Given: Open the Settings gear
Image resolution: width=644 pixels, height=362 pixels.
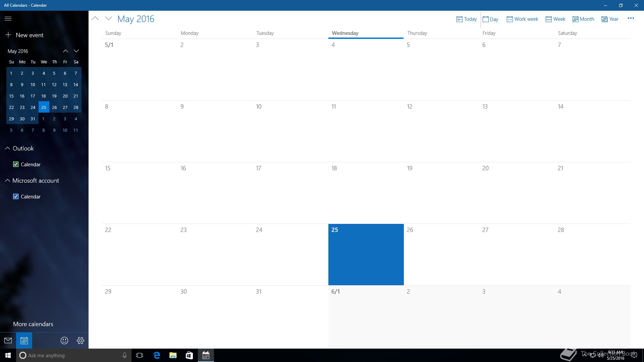Looking at the screenshot, I should tap(80, 341).
